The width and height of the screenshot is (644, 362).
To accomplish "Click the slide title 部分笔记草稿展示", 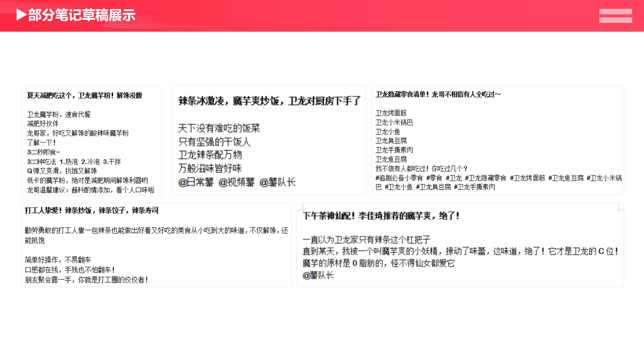I will pyautogui.click(x=82, y=15).
